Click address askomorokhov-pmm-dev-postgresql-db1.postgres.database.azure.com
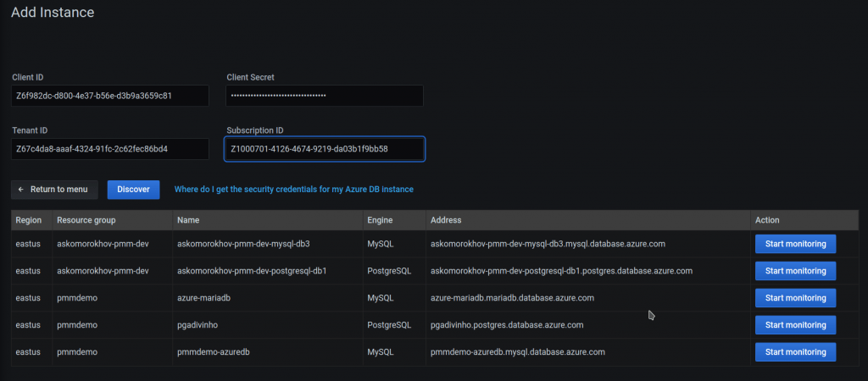 click(x=561, y=271)
